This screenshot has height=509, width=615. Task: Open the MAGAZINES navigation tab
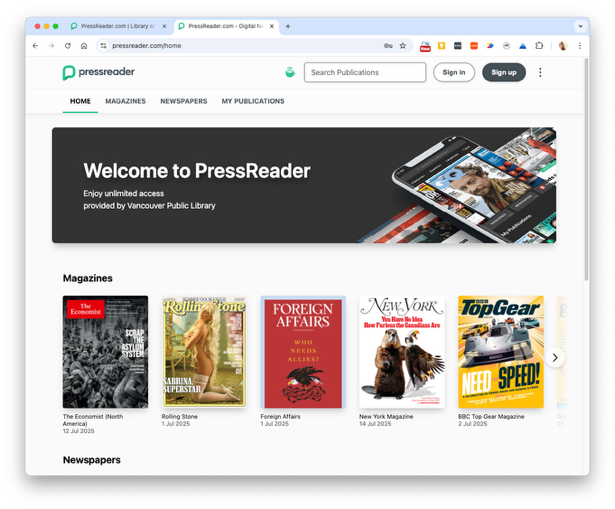pyautogui.click(x=126, y=101)
